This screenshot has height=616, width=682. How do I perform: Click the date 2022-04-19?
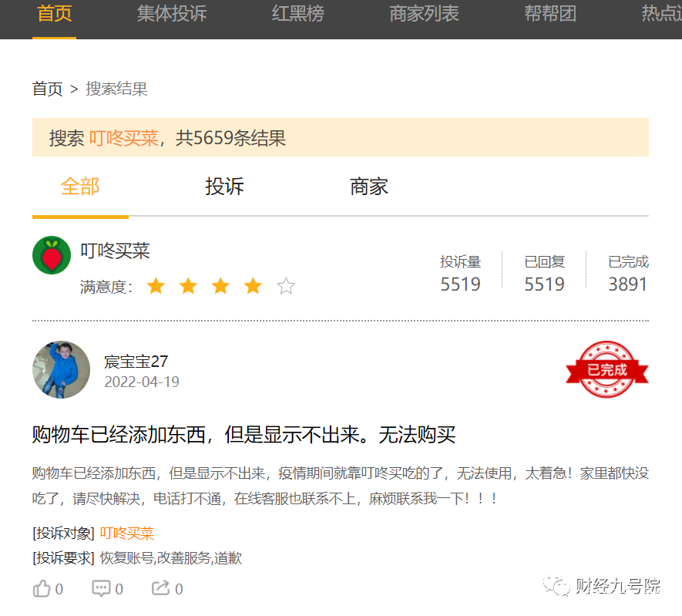142,382
